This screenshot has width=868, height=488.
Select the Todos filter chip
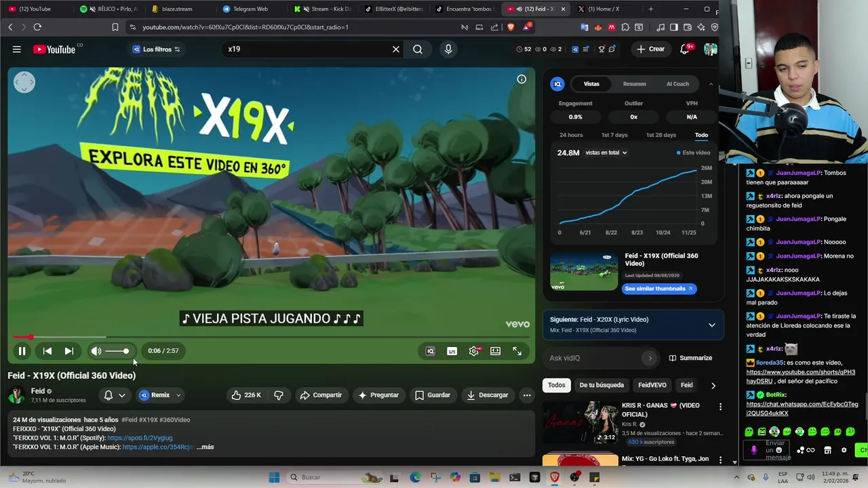point(556,385)
